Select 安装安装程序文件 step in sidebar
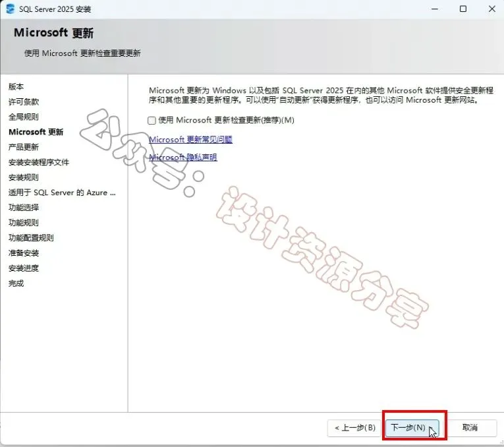This screenshot has width=504, height=447. click(39, 162)
